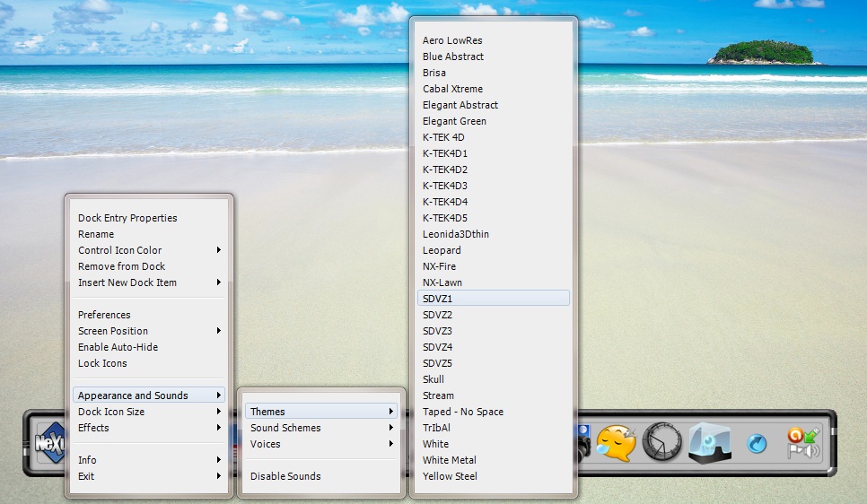
Task: Toggle Enable Auto-Hide option
Action: 118,347
